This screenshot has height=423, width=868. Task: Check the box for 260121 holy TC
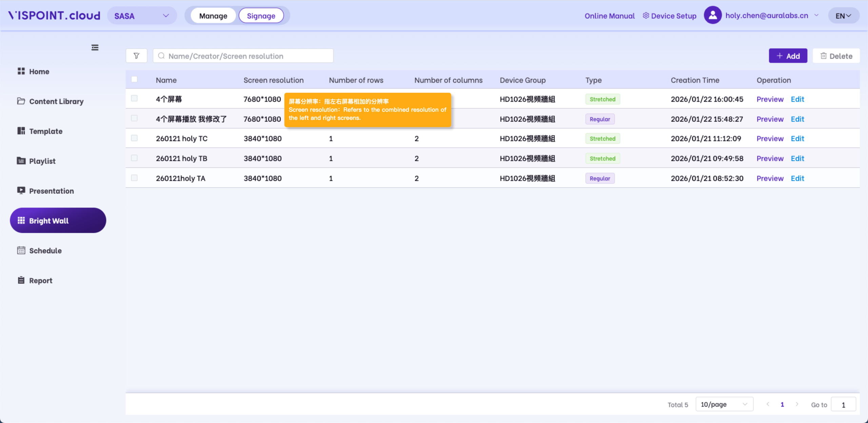[x=134, y=138]
